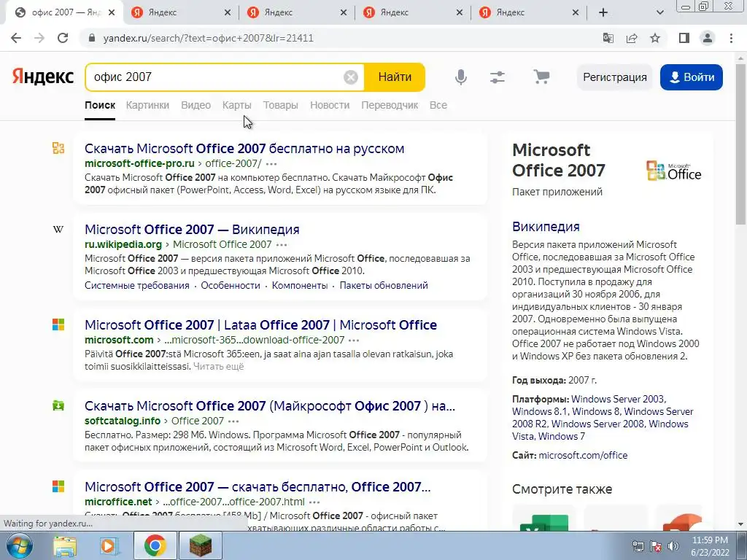Go back to the previous page
747x560 pixels.
coord(16,38)
